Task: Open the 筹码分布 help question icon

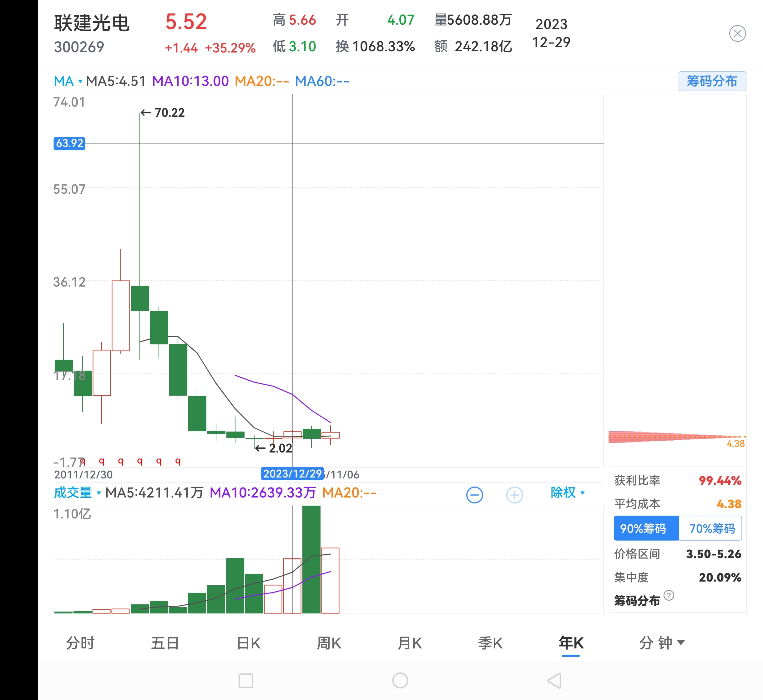Action: (669, 595)
